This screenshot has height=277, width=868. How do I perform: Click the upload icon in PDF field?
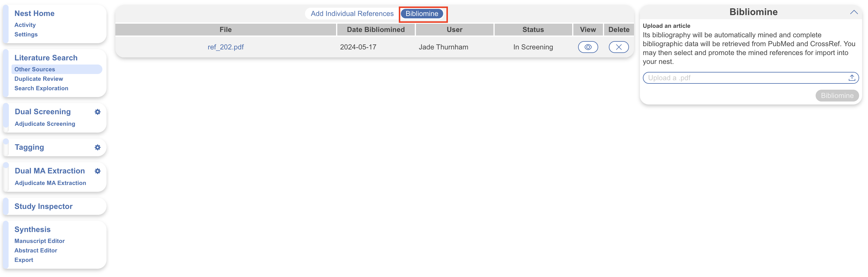coord(851,78)
